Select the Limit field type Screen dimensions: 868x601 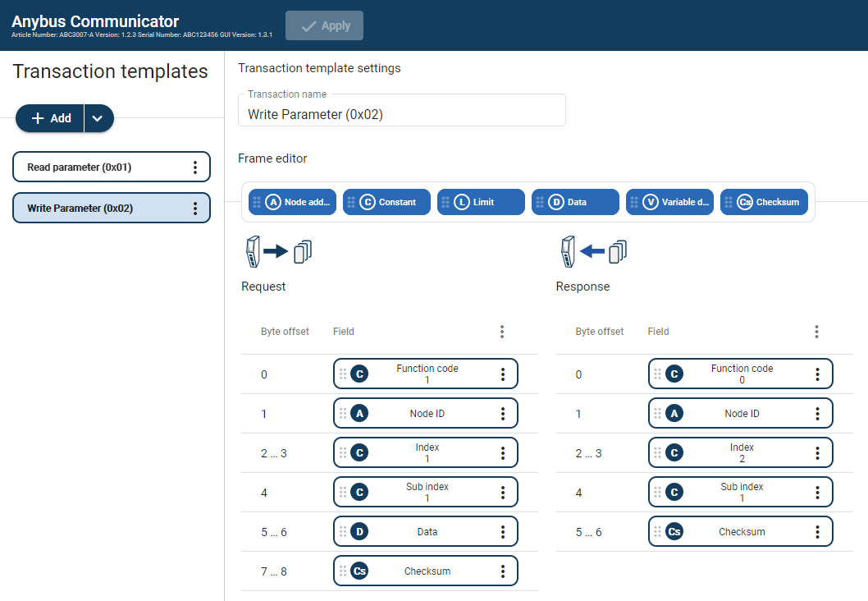tap(481, 201)
